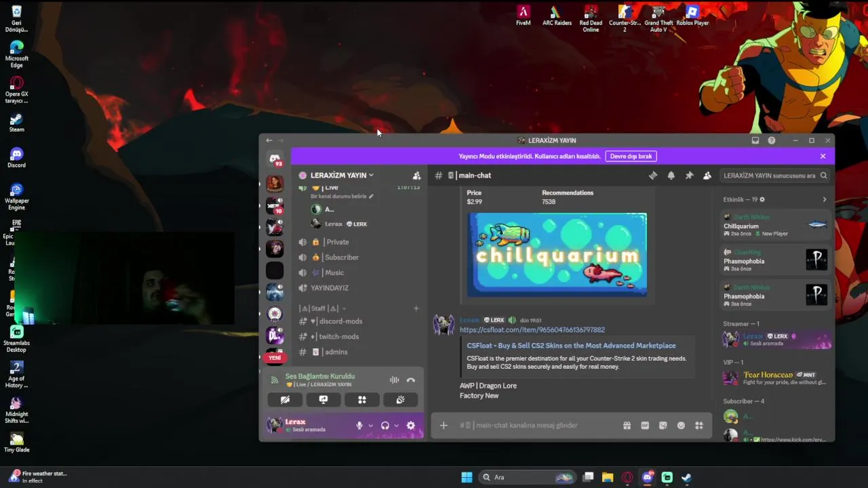Disconnect from voice with the hang-up icon
The image size is (868, 488).
point(411,380)
